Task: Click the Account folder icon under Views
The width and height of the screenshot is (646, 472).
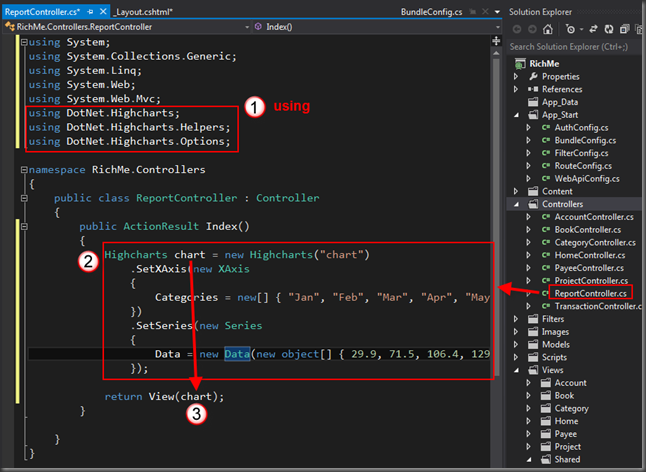Action: 546,383
